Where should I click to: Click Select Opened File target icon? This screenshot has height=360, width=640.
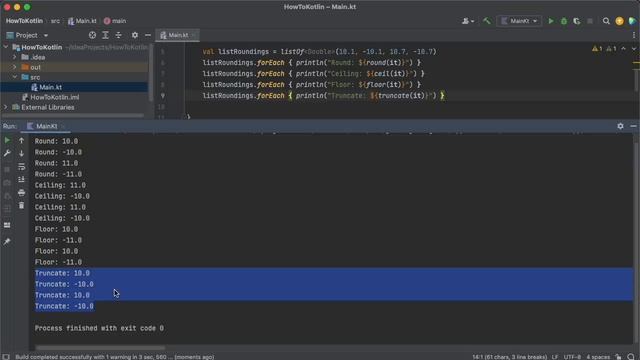[92, 35]
